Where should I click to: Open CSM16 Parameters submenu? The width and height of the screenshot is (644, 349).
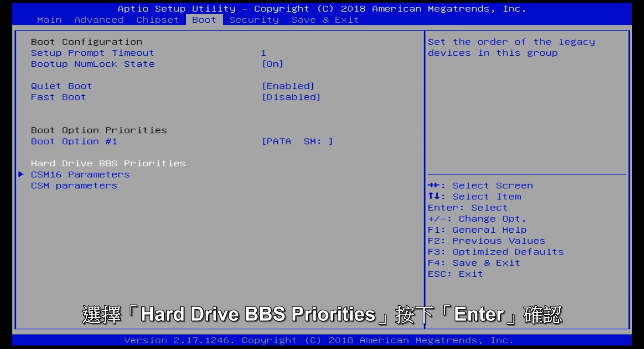click(81, 175)
